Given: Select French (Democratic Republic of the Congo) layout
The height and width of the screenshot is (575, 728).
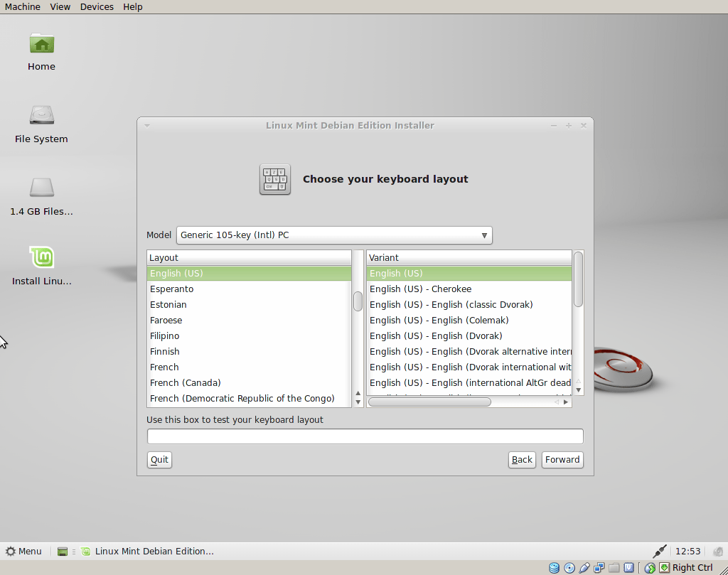Looking at the screenshot, I should coord(249,399).
